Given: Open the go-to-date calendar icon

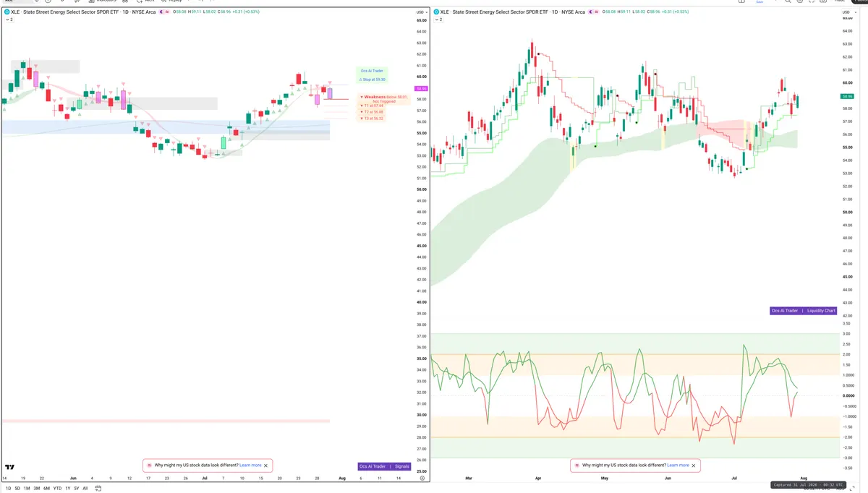Looking at the screenshot, I should 98,489.
